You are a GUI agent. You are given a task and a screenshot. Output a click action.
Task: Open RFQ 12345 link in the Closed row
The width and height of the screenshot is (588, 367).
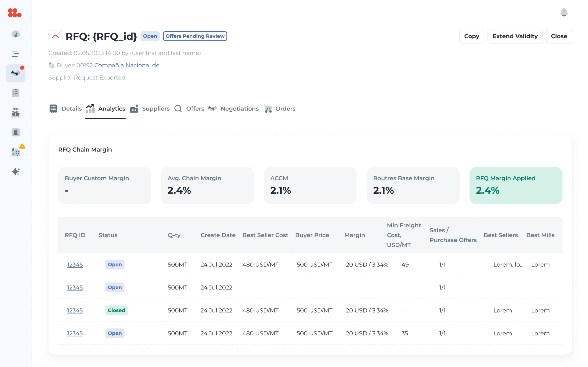coord(75,310)
